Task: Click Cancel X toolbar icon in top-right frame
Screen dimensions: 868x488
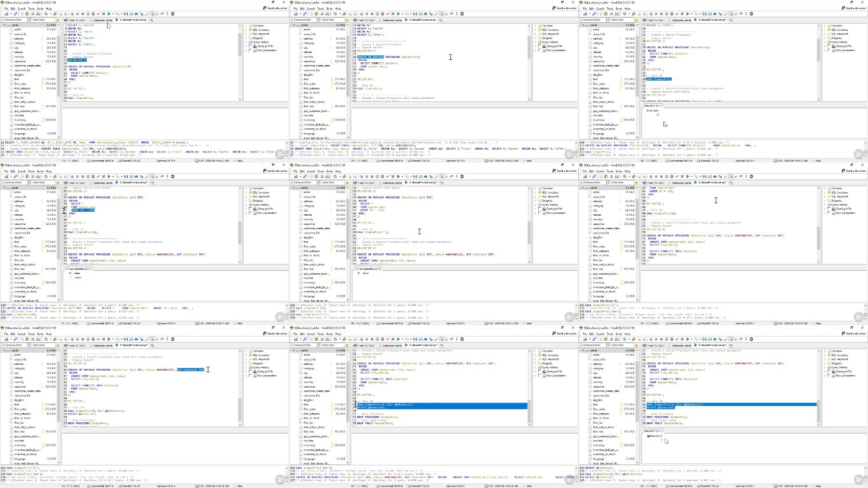Action: tap(682, 14)
